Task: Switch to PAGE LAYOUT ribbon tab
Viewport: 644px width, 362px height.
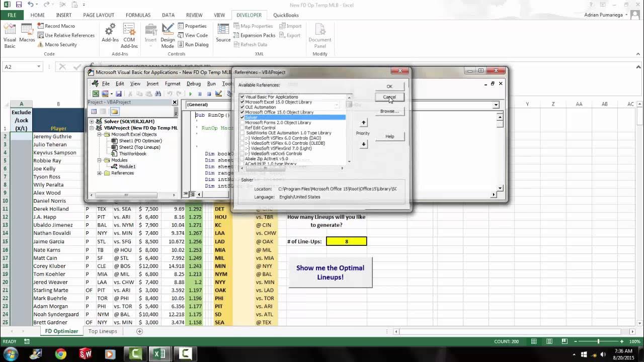Action: click(x=99, y=15)
